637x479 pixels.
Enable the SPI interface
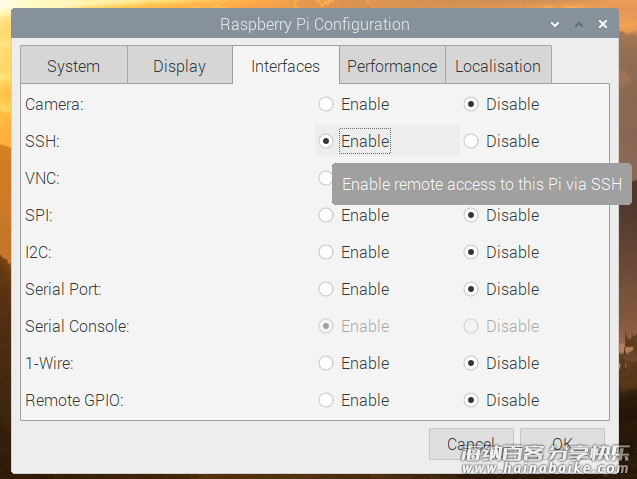tap(326, 215)
